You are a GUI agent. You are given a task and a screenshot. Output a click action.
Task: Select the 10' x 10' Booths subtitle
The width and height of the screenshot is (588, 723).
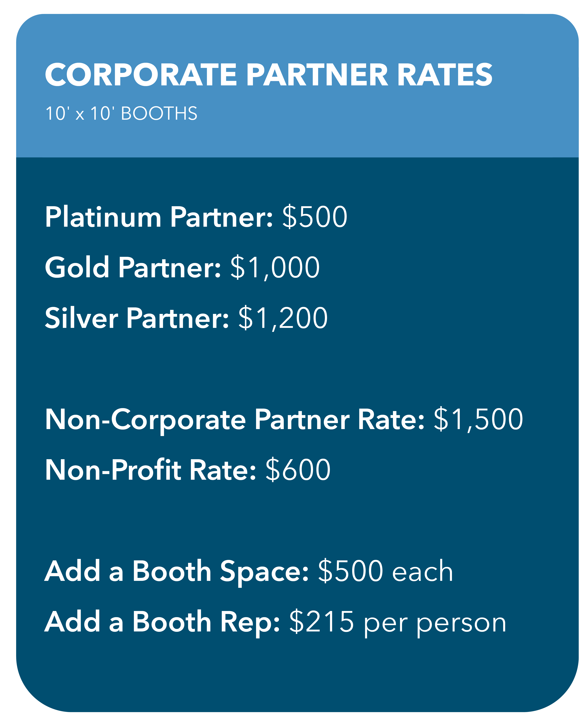[x=121, y=114]
